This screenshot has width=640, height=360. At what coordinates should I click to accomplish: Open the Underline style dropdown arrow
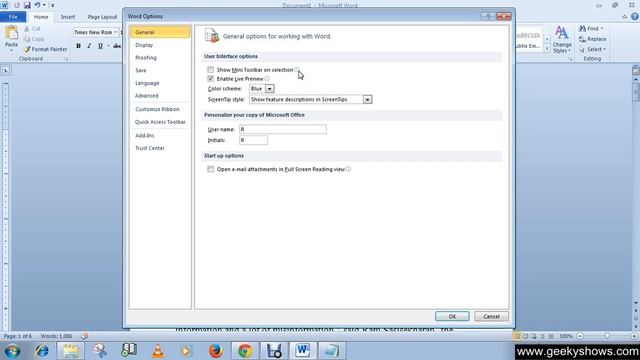pyautogui.click(x=108, y=46)
